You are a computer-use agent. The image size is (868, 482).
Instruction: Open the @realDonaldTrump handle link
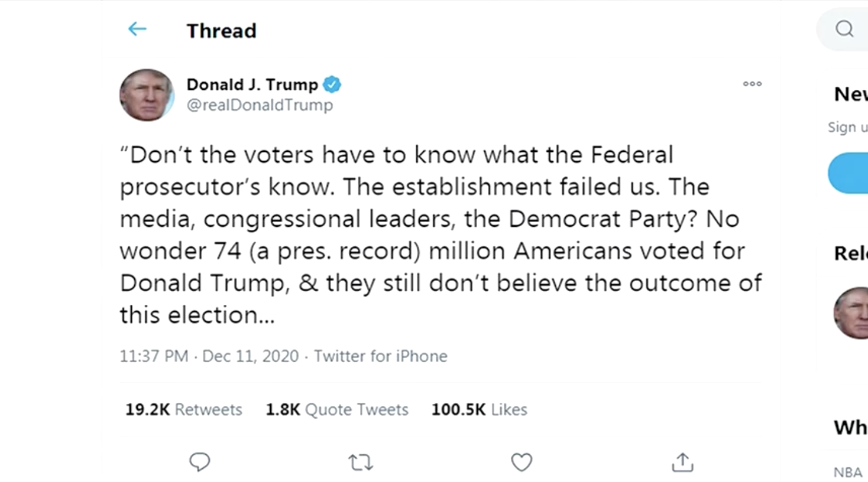260,105
